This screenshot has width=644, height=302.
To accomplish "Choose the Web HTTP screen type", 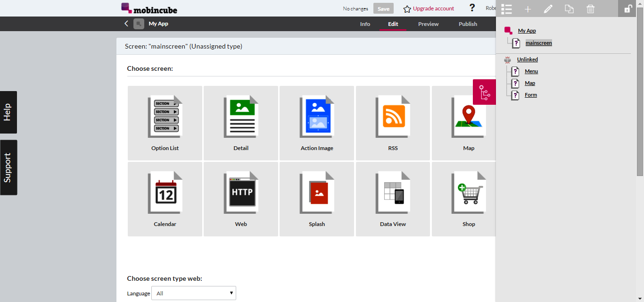I will coord(241,199).
